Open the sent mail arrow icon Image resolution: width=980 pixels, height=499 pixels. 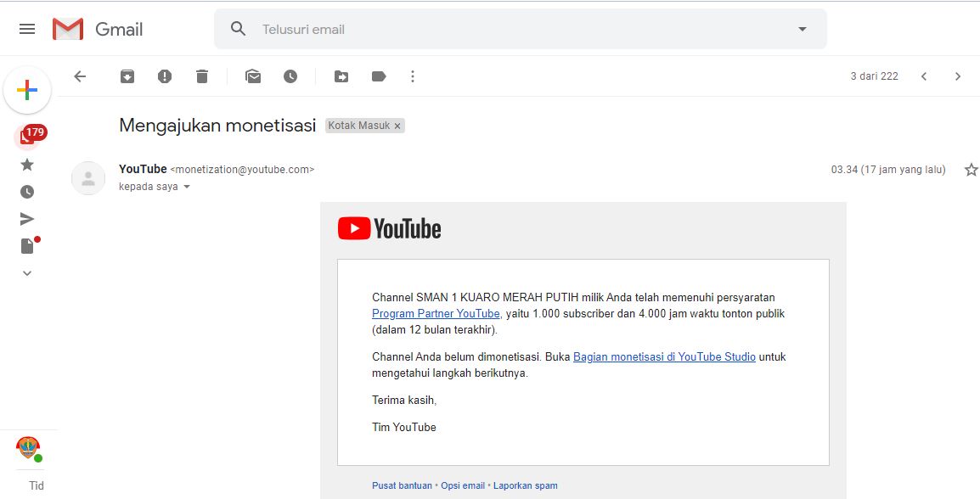(27, 219)
